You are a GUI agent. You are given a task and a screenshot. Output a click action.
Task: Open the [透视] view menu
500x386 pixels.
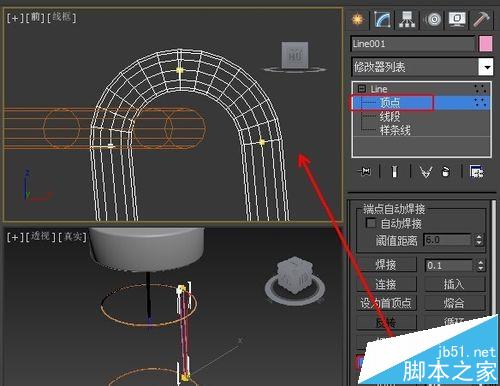point(41,237)
